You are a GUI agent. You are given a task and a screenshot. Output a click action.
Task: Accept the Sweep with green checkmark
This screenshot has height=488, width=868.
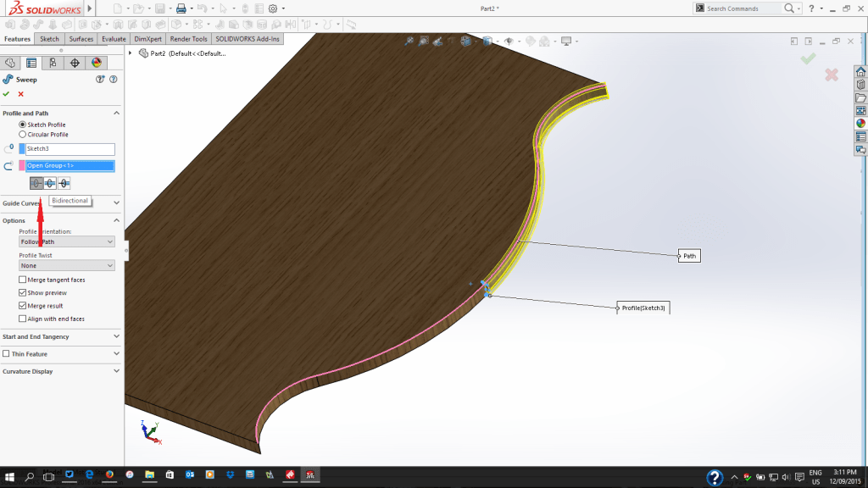tap(6, 94)
